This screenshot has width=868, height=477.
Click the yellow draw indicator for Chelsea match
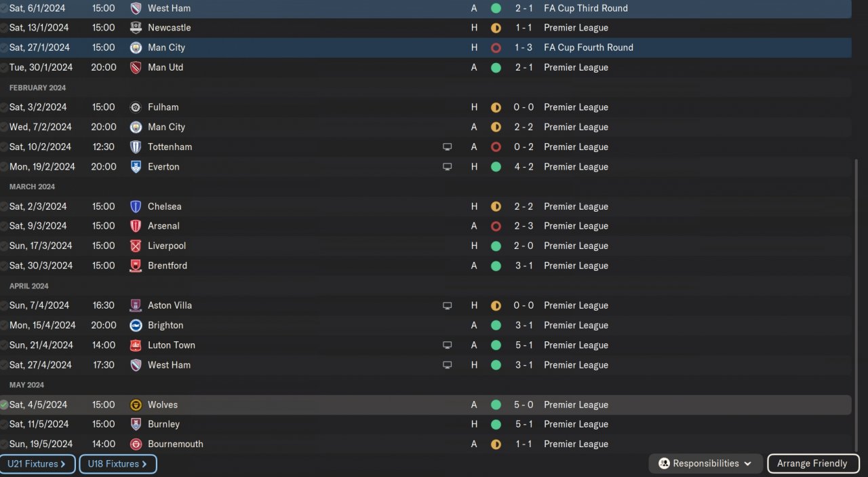(x=496, y=207)
